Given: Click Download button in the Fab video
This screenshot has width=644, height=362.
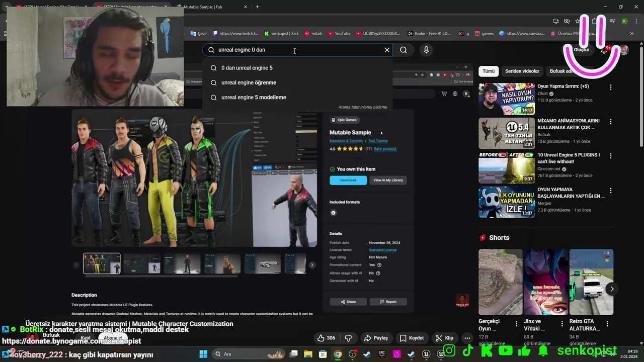Looking at the screenshot, I should [x=348, y=180].
